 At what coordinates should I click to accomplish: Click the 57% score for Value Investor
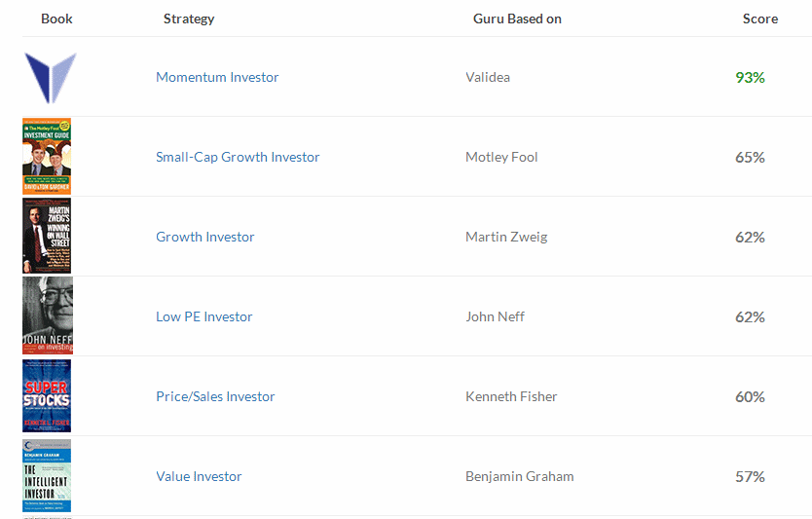750,476
